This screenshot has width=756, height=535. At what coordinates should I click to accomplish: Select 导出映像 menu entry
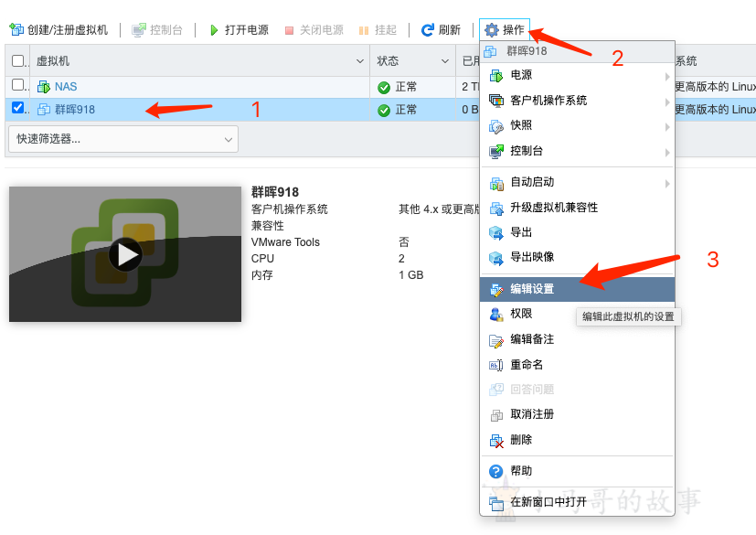[577, 257]
